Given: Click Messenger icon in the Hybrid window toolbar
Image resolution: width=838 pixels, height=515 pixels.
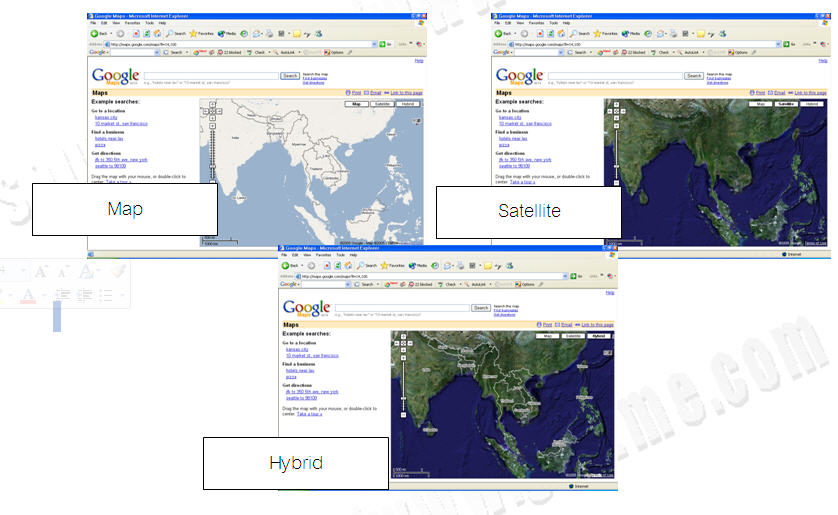Looking at the screenshot, I should click(x=510, y=265).
